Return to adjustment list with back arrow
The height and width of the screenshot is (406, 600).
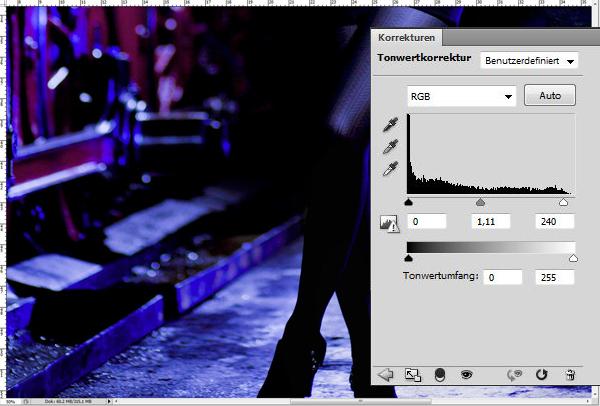[x=386, y=375]
